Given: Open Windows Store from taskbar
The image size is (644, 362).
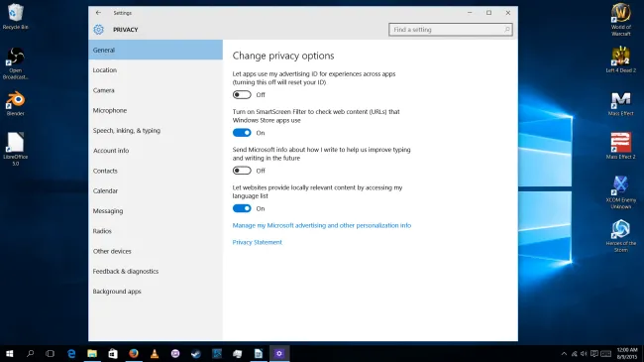Looking at the screenshot, I should [113, 353].
